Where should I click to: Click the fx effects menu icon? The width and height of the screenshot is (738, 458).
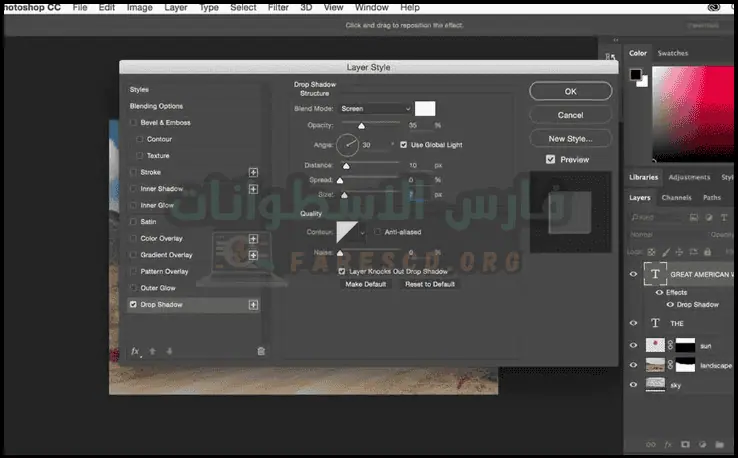point(135,351)
